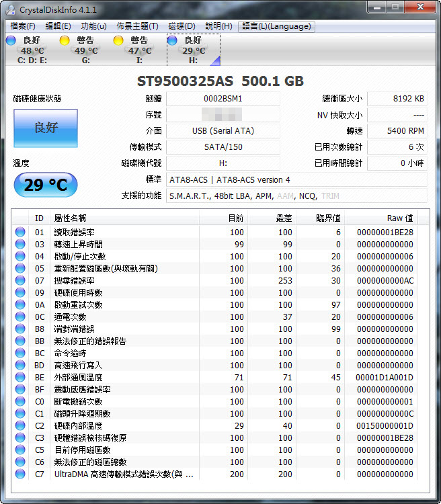Click the blue status orb for C: D: E:

pyautogui.click(x=11, y=40)
